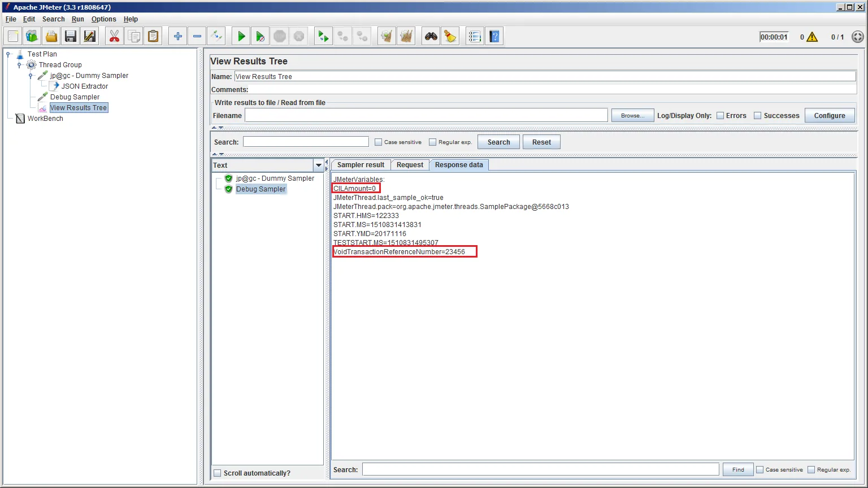
Task: Open the Function Helper dialog icon
Action: pyautogui.click(x=475, y=37)
